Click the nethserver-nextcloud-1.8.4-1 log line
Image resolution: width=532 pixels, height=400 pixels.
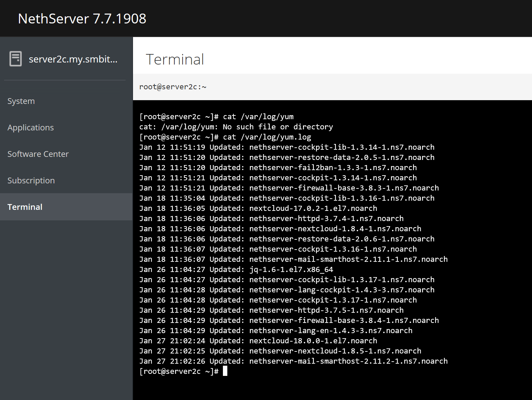280,229
